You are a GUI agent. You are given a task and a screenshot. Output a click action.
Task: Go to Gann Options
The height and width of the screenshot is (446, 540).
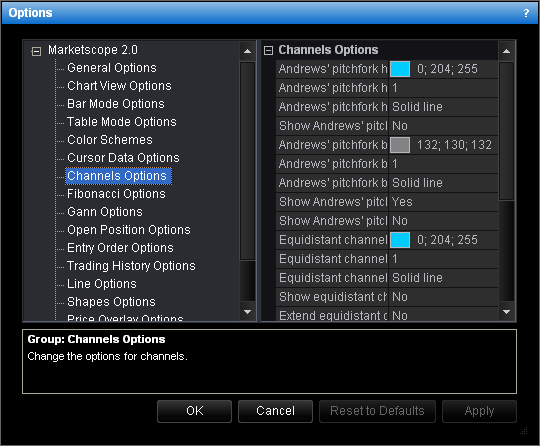pyautogui.click(x=105, y=212)
